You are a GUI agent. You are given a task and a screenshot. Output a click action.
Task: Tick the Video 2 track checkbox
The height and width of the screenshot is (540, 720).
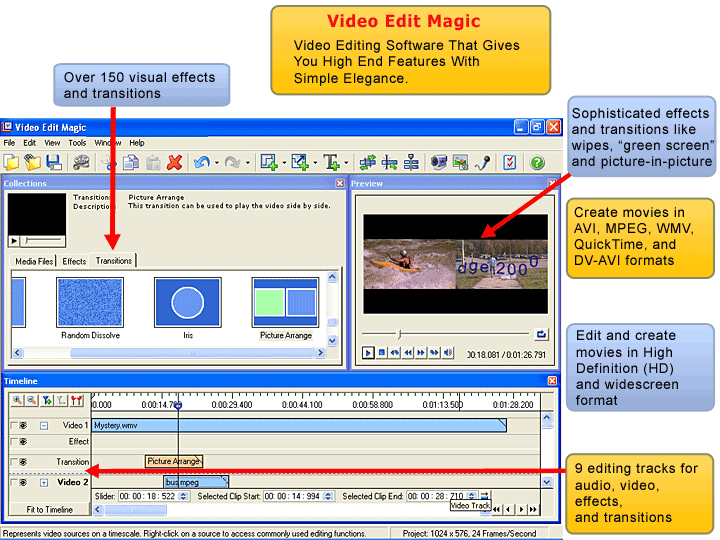14,482
